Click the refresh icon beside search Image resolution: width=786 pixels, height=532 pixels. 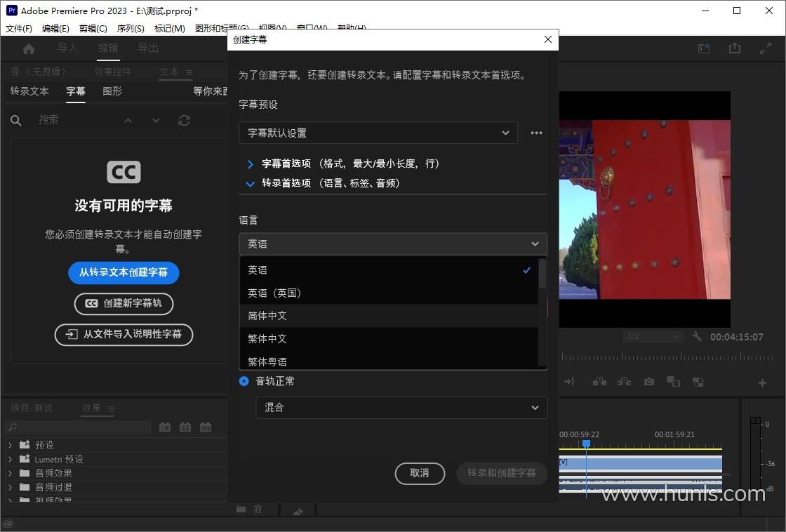(x=184, y=120)
